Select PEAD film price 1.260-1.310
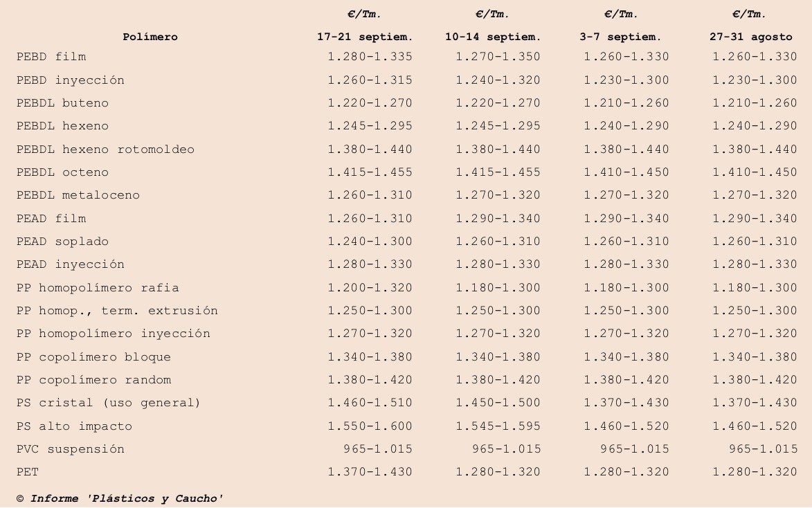 pos(370,219)
